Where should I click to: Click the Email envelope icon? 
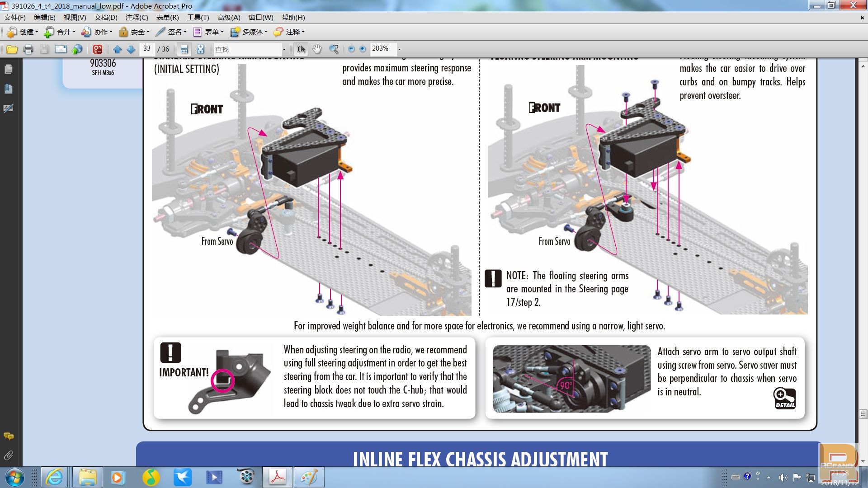click(x=61, y=49)
